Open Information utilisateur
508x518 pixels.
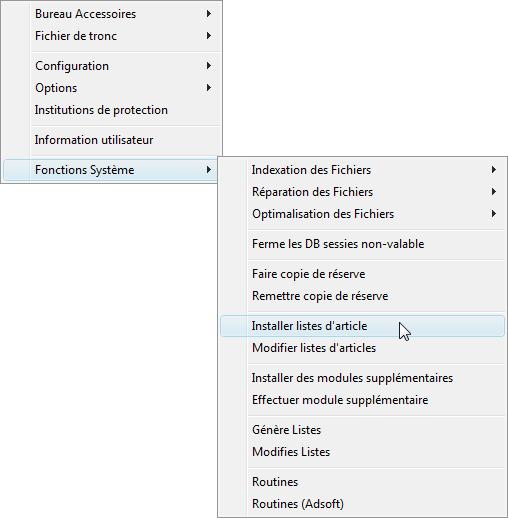pos(111,140)
